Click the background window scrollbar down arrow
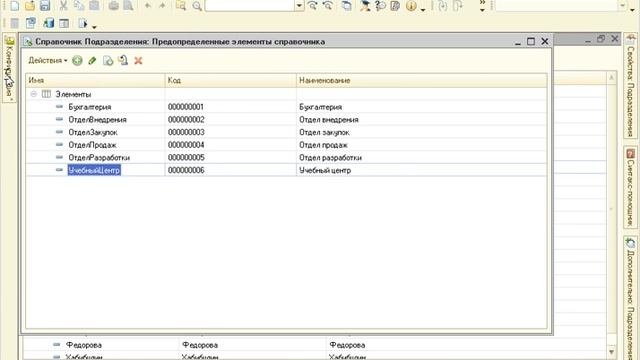640x360 pixels. point(611,351)
